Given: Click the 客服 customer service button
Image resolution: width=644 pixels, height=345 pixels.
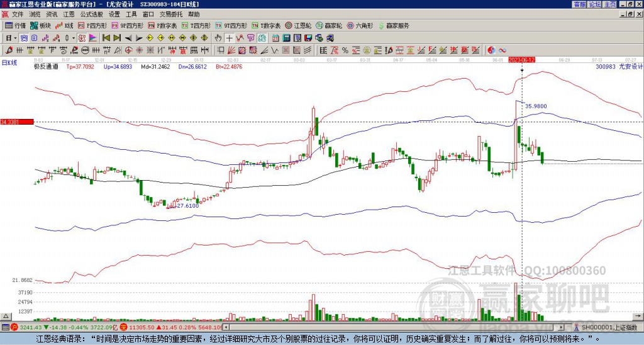Looking at the screenshot, I should [x=580, y=4].
